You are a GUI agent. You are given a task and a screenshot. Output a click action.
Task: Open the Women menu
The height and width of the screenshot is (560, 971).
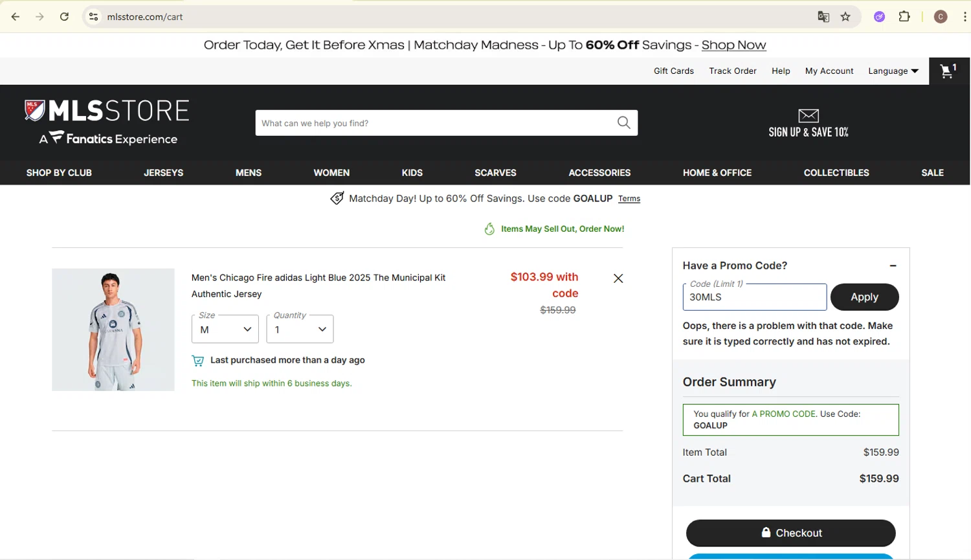[x=331, y=173]
